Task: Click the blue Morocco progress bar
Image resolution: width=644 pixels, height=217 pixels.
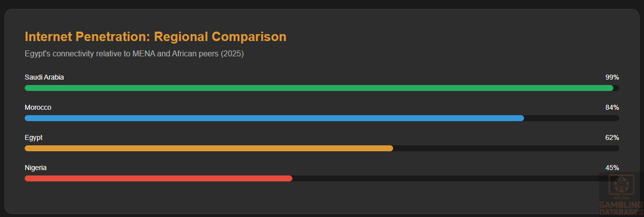Action: pyautogui.click(x=274, y=118)
